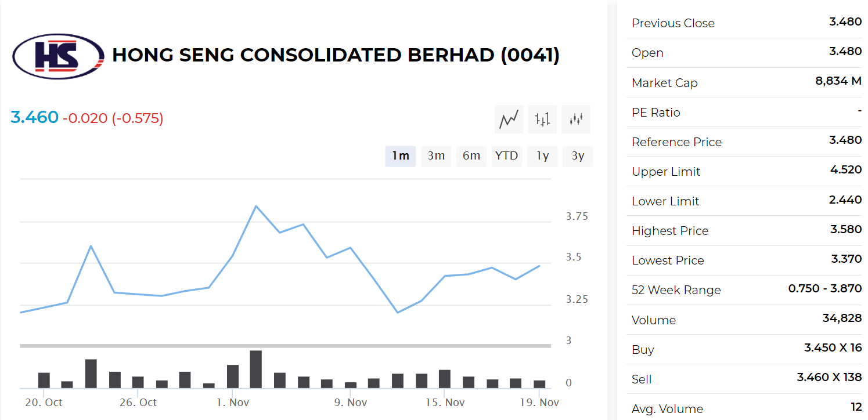868x420 pixels.
Task: Select the 3m time range
Action: pyautogui.click(x=436, y=156)
